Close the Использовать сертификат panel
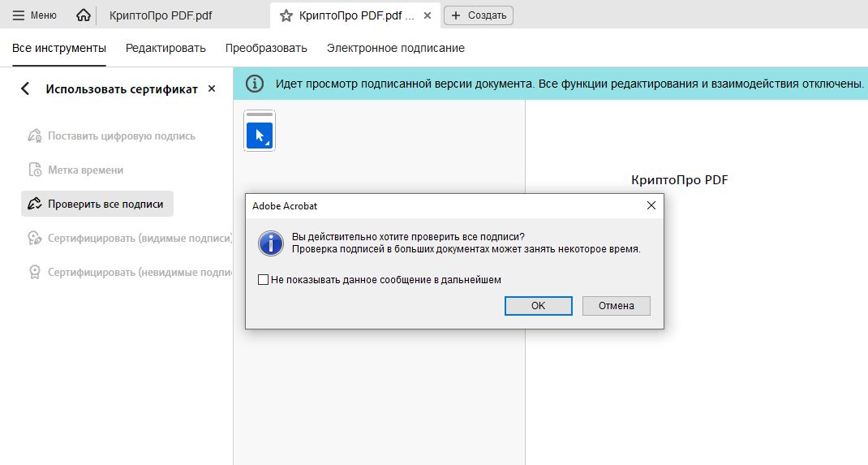868x465 pixels. 212,88
